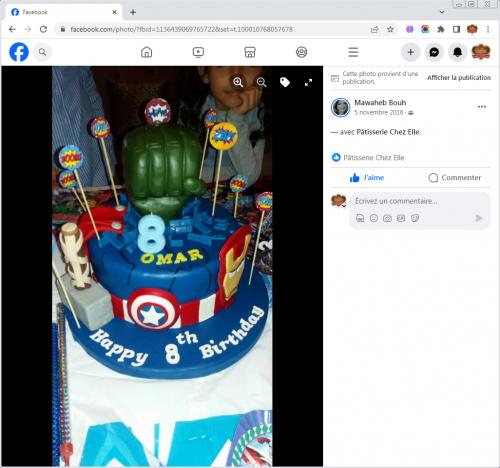The image size is (500, 468).
Task: Zoom in on the photo
Action: click(x=238, y=82)
